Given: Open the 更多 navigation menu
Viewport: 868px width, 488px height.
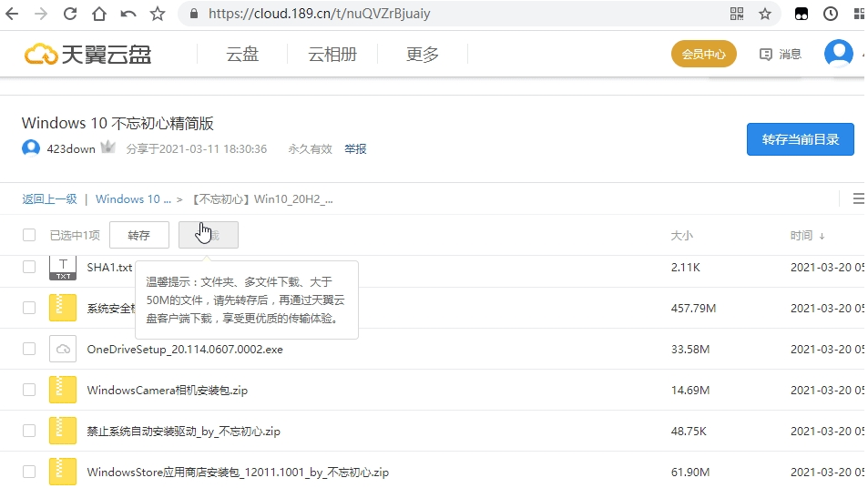Looking at the screenshot, I should pos(423,55).
